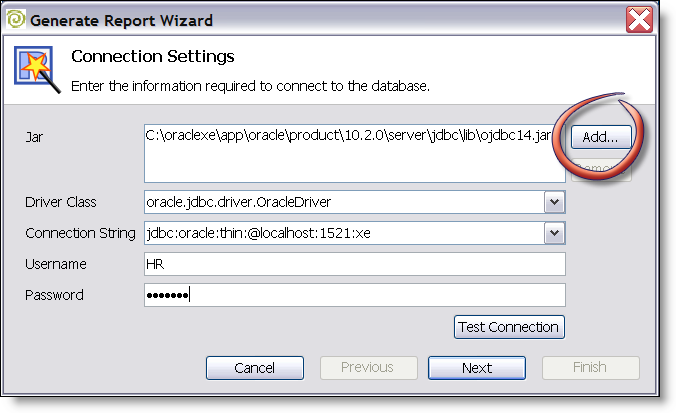The width and height of the screenshot is (676, 413).
Task: Click the disabled Finish button
Action: tap(591, 368)
